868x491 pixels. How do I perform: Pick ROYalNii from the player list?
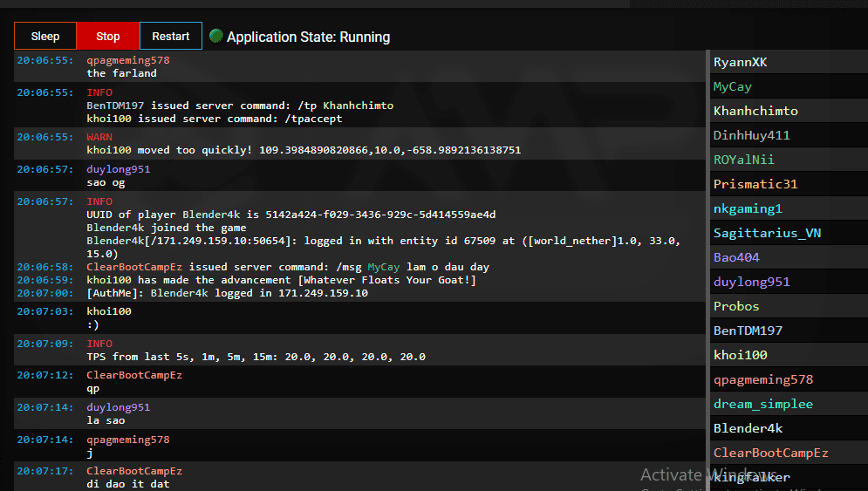tap(743, 160)
